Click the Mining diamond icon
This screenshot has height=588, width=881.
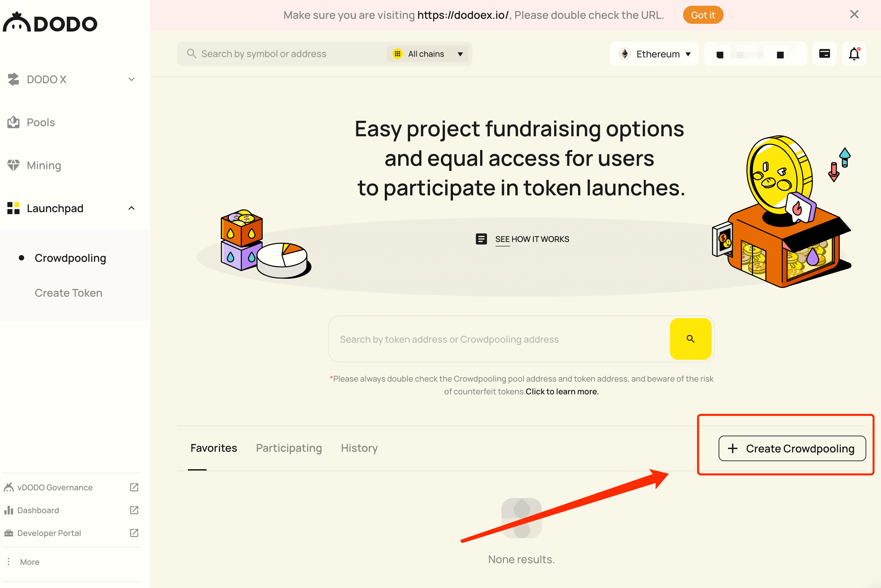[x=13, y=165]
